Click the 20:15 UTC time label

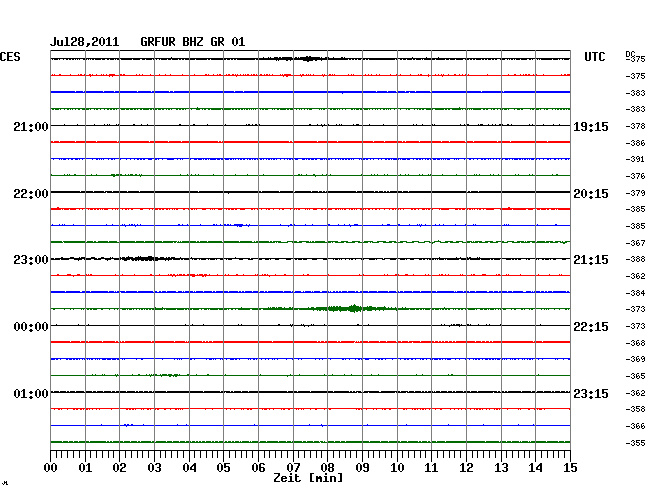(x=591, y=194)
